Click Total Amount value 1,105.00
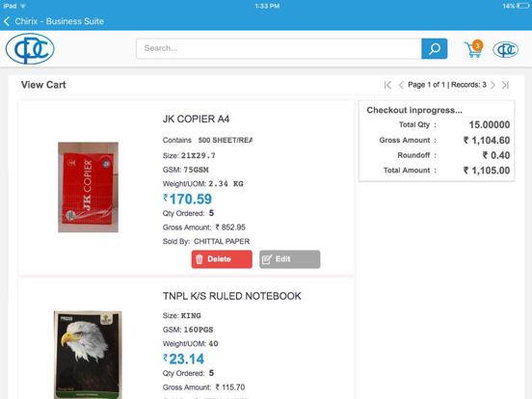532x399 pixels. point(487,171)
